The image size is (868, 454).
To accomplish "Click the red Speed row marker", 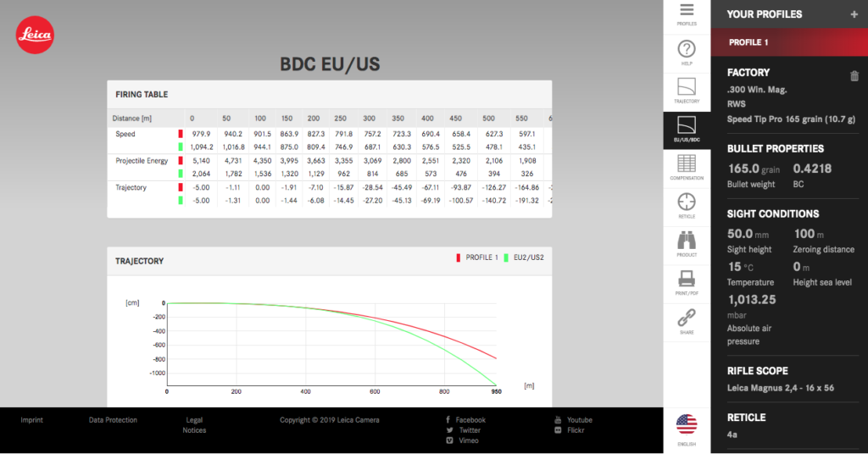I will [181, 134].
